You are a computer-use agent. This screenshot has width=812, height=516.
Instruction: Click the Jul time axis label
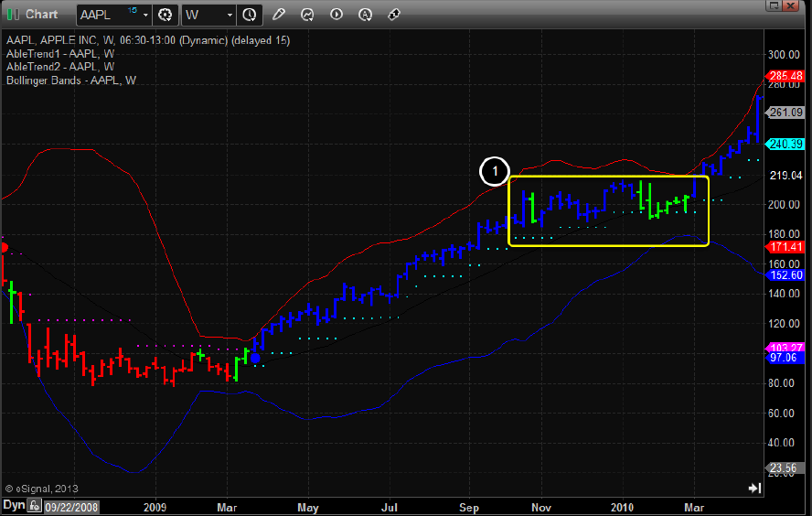[x=389, y=507]
